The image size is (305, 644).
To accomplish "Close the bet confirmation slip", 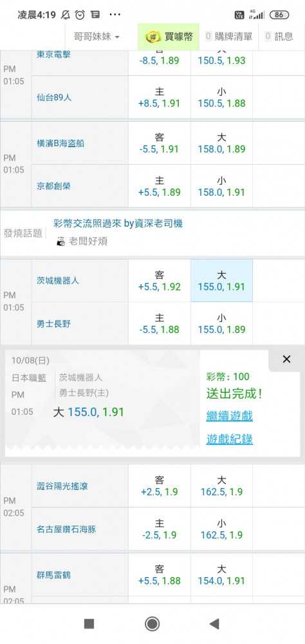I will coord(286,359).
